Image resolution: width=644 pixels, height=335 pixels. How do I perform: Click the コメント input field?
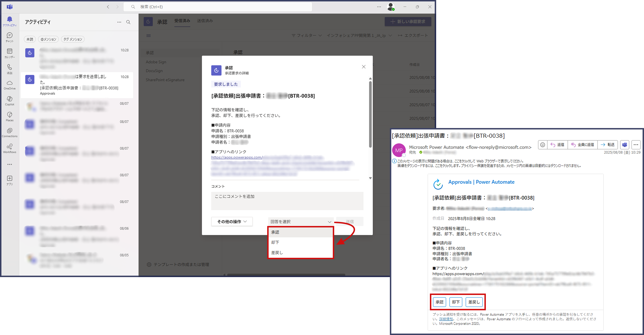click(287, 201)
